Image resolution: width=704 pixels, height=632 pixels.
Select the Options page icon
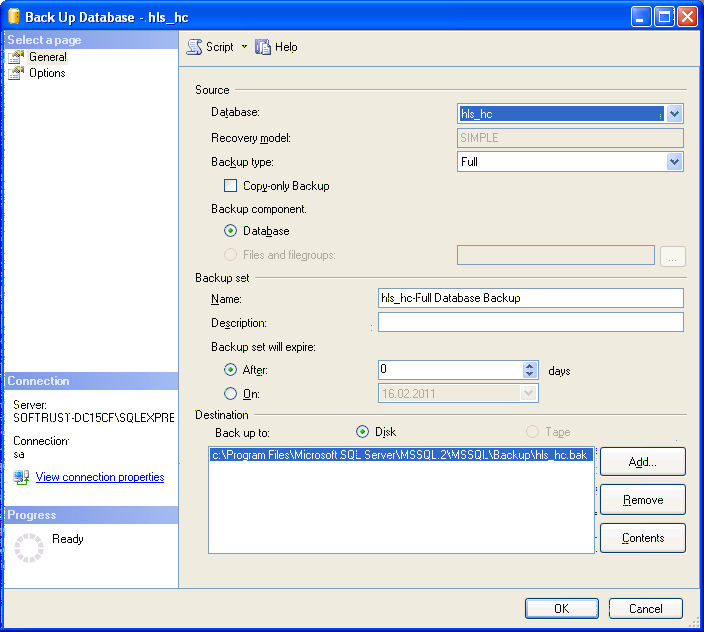click(16, 73)
